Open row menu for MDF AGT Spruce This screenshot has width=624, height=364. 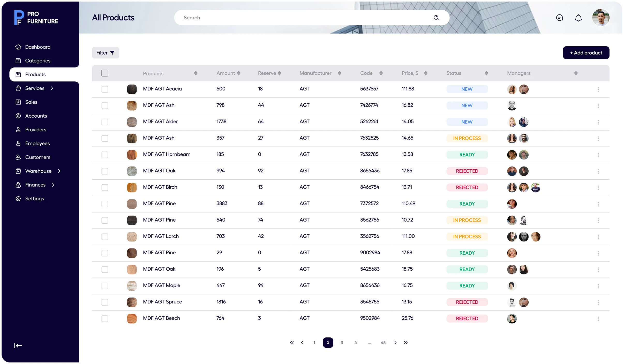(598, 302)
